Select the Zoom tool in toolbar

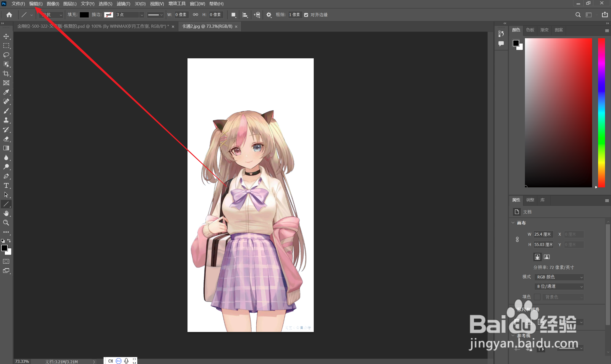pyautogui.click(x=6, y=223)
